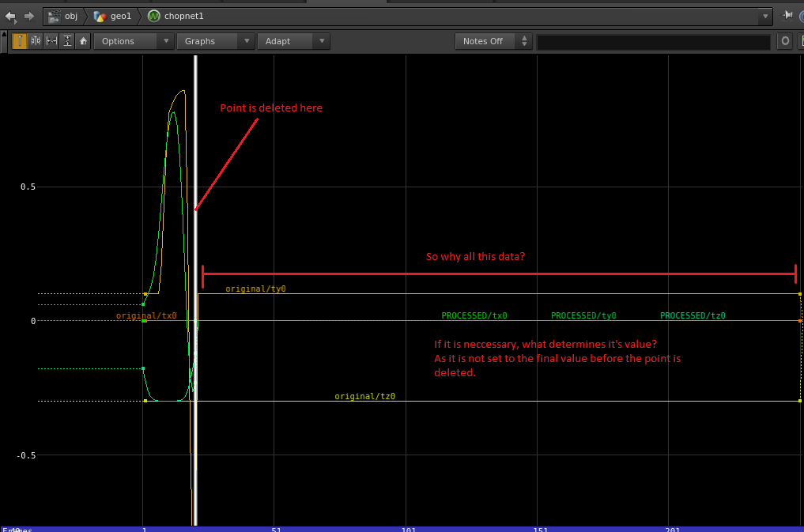Step the Notes Off selector arrows
Image resolution: width=804 pixels, height=532 pixels.
[x=524, y=41]
